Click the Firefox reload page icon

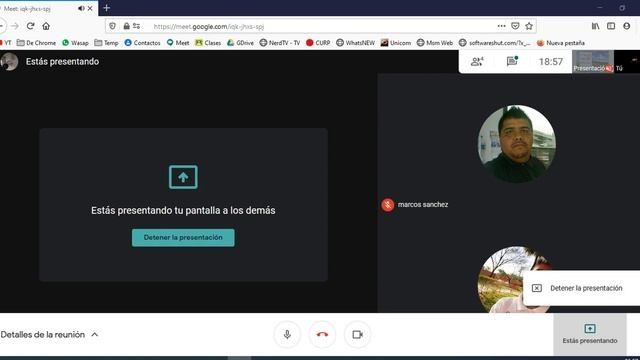(x=30, y=26)
